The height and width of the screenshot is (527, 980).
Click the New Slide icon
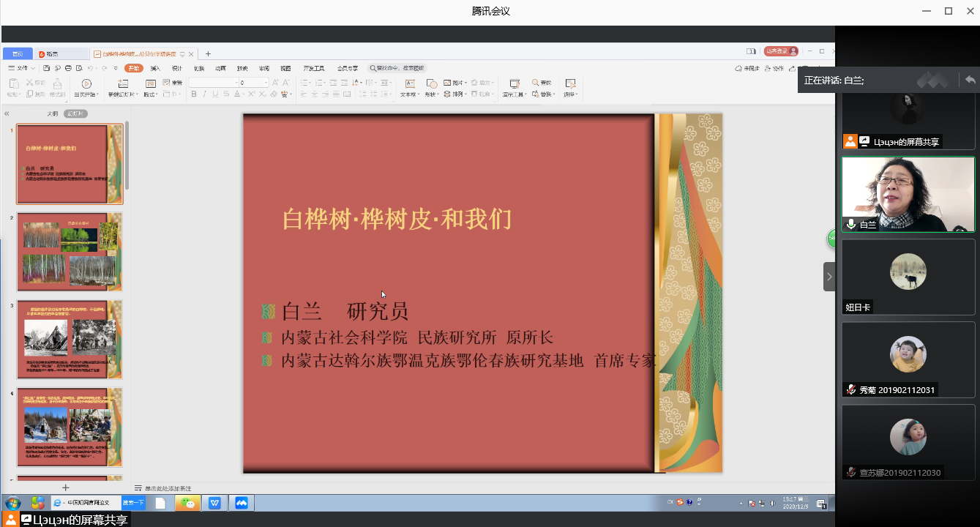[x=121, y=84]
